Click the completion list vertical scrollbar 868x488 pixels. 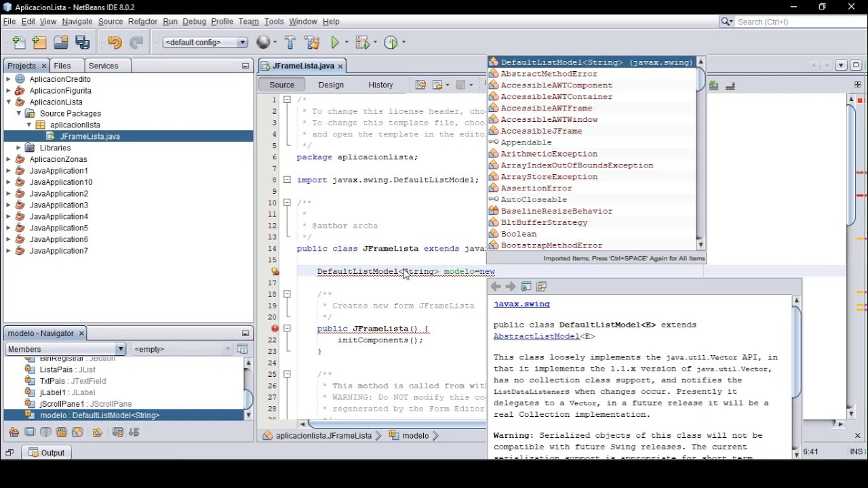[701, 154]
